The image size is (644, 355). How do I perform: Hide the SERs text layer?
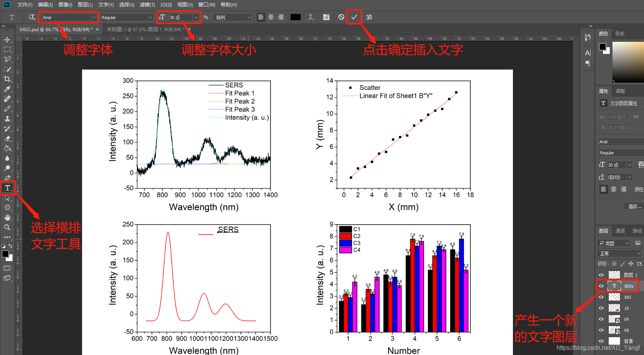tap(601, 286)
